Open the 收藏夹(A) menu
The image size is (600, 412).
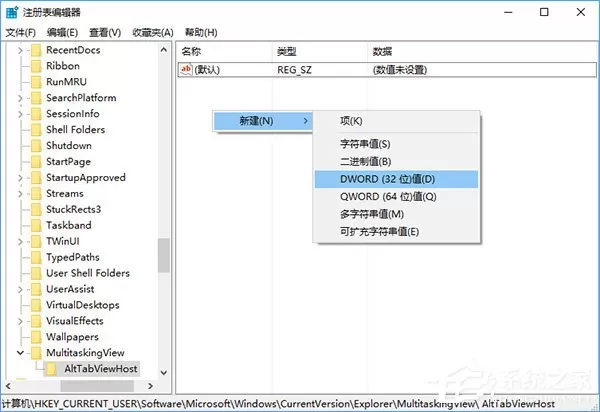click(x=153, y=33)
